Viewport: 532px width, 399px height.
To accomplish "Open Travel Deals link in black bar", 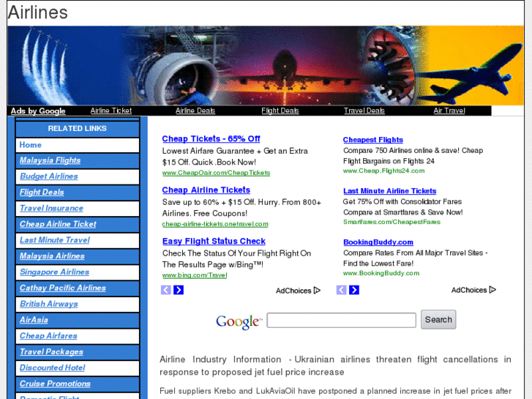I will click(364, 111).
